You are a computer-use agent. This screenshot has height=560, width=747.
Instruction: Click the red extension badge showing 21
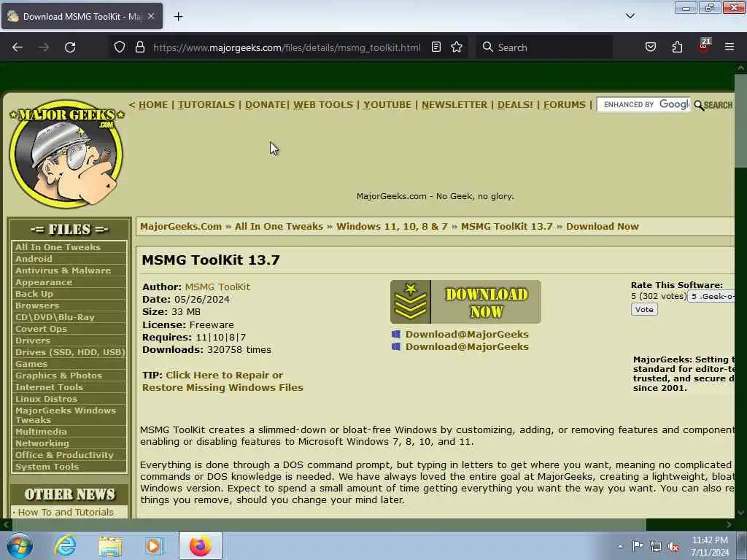tap(704, 45)
